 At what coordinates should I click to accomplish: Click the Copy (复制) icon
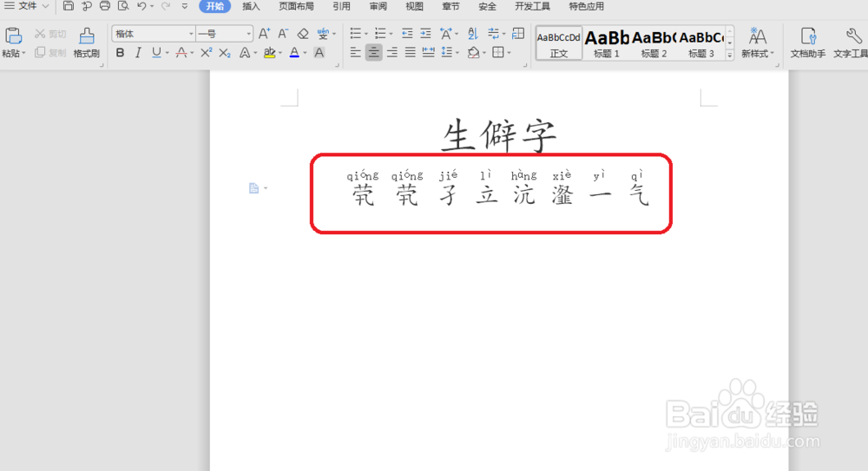[x=40, y=53]
